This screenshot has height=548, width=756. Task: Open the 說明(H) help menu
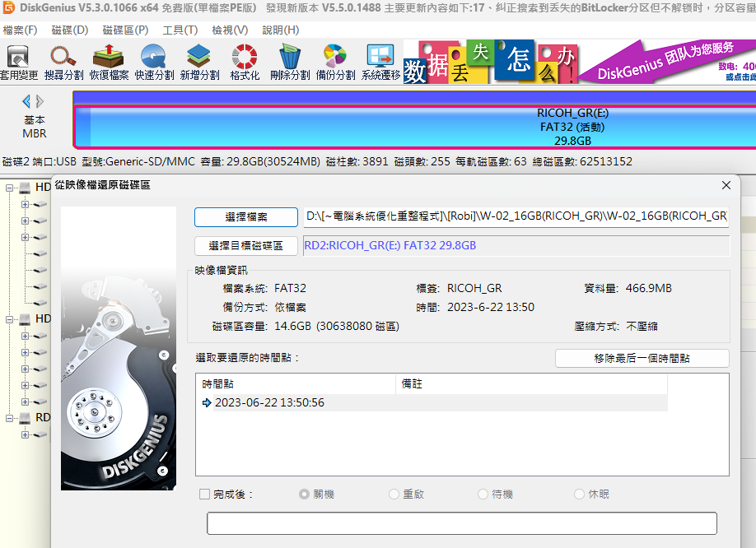point(281,30)
